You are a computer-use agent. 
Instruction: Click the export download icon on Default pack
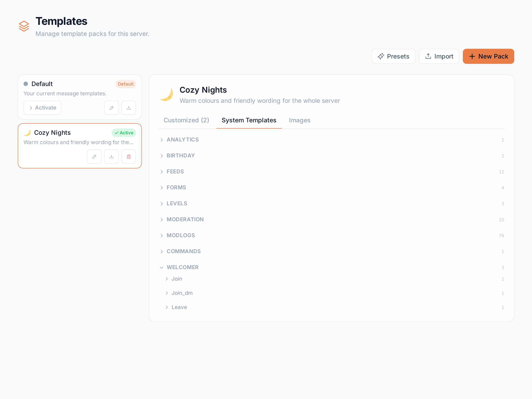(129, 108)
